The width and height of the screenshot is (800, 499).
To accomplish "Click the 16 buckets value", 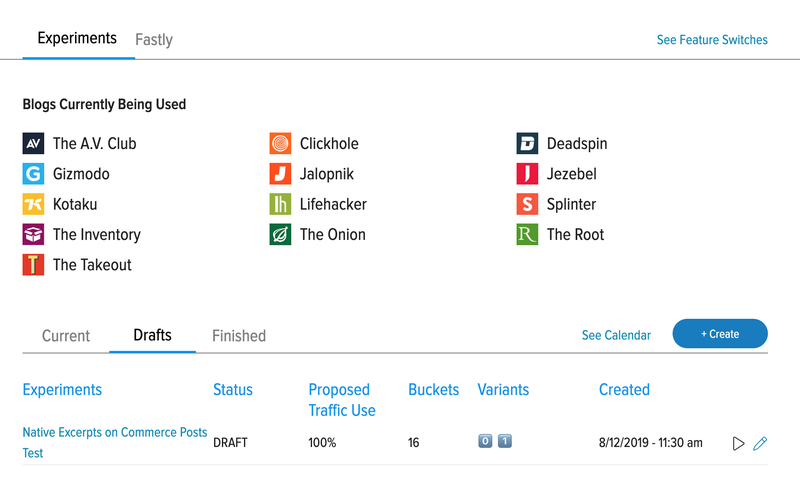I will point(413,443).
